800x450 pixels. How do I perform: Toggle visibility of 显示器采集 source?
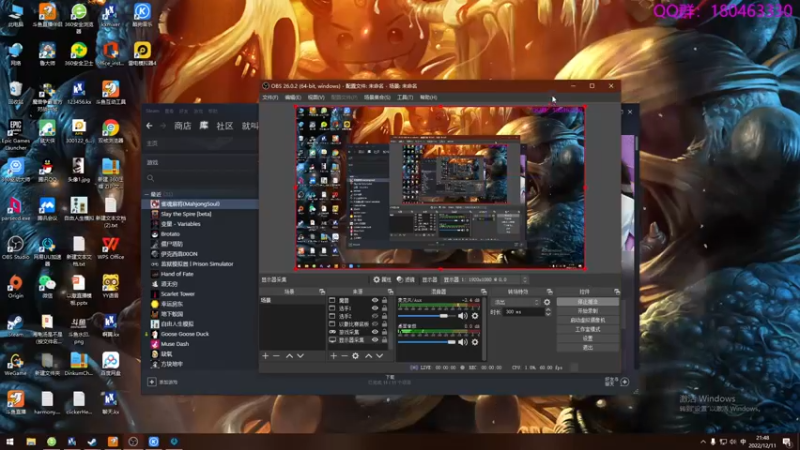[x=375, y=340]
